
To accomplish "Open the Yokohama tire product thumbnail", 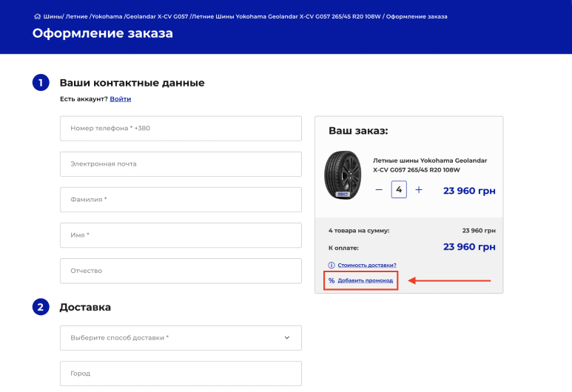I will point(343,175).
